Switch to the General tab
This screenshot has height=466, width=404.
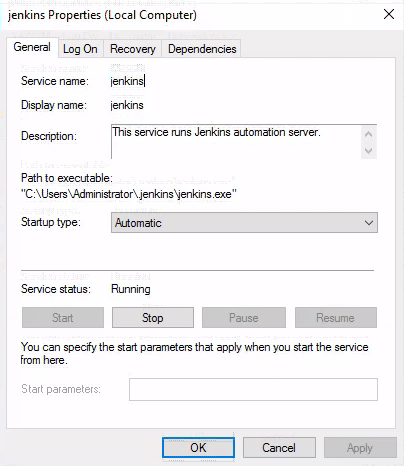(32, 47)
